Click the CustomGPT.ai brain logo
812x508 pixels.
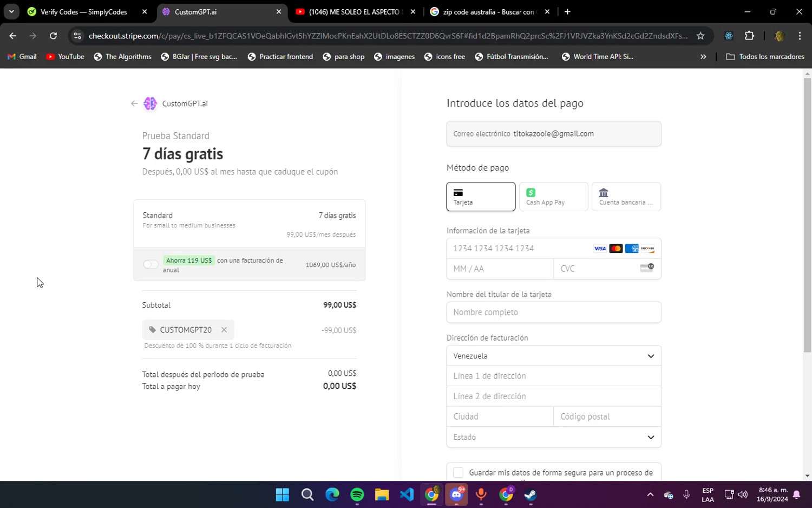click(150, 103)
